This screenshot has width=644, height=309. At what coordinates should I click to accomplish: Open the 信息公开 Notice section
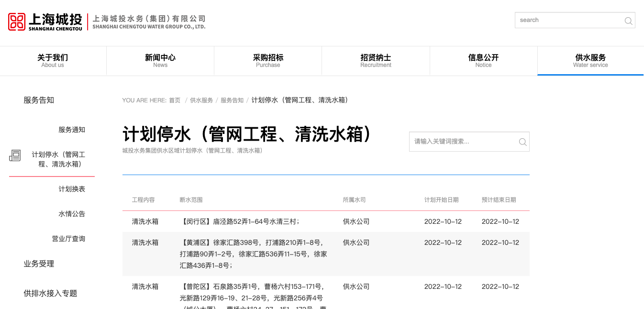click(483, 60)
